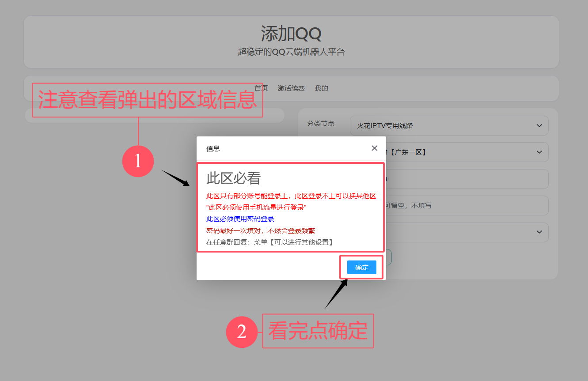Click the 添加QQ page title
The width and height of the screenshot is (588, 381).
291,34
